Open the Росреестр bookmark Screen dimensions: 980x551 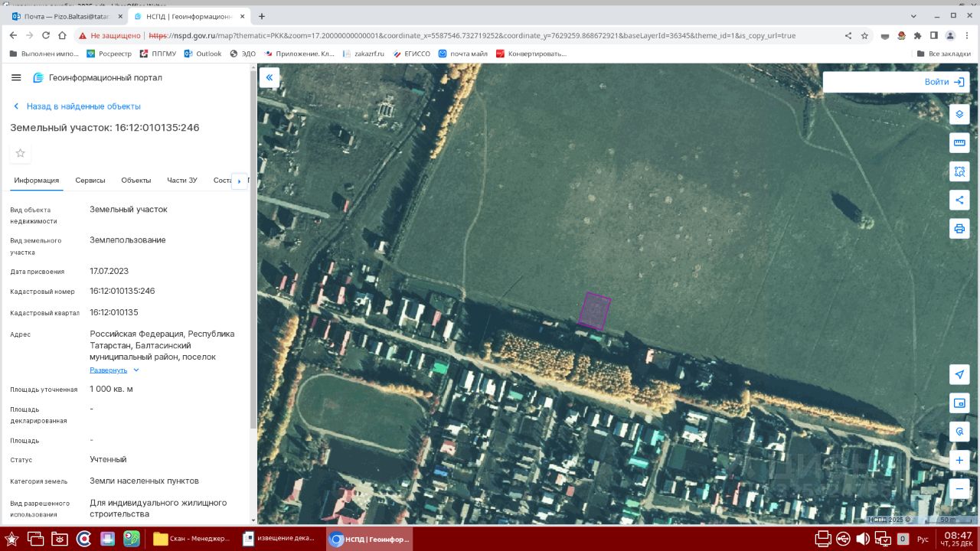[x=109, y=54]
